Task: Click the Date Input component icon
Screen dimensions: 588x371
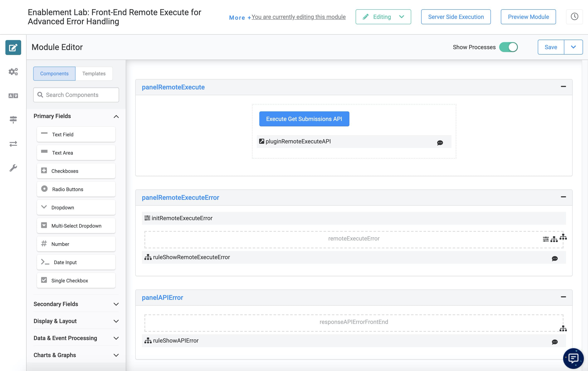Action: [45, 262]
